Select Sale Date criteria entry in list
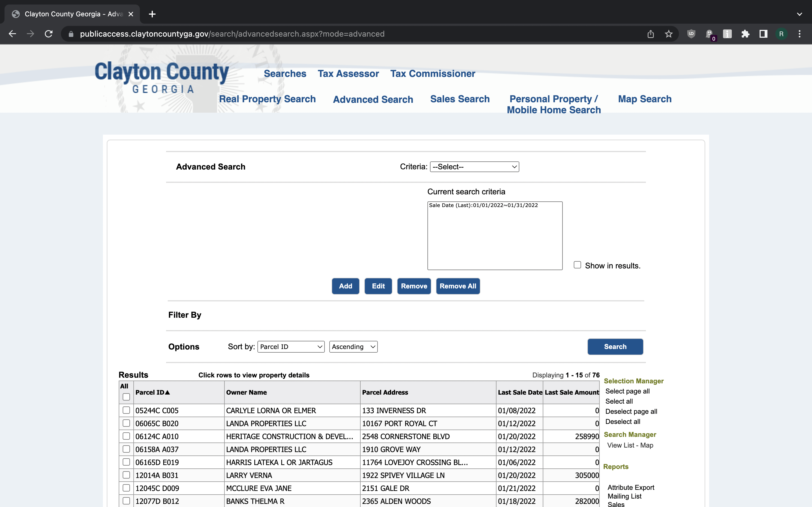The width and height of the screenshot is (812, 507). pos(483,205)
